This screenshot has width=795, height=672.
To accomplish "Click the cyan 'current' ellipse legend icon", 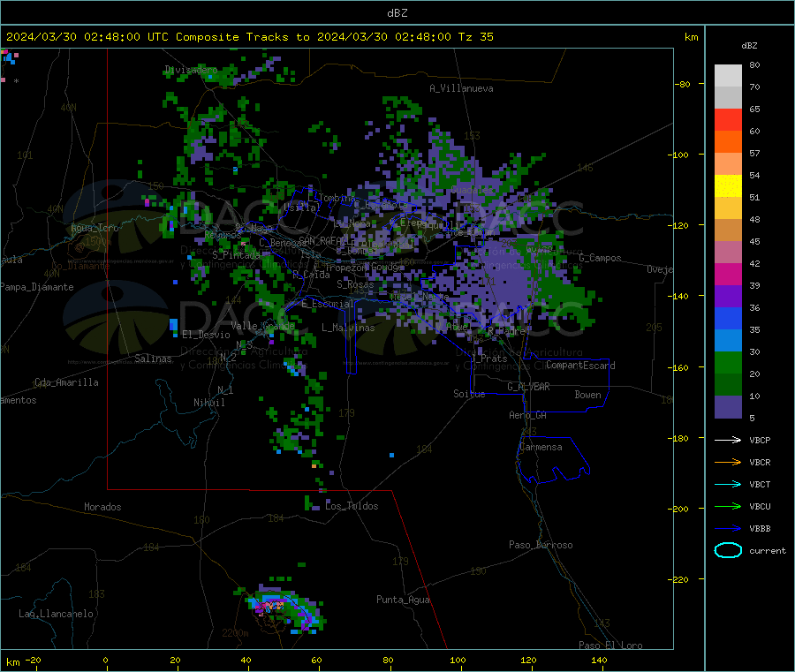I will 728,550.
